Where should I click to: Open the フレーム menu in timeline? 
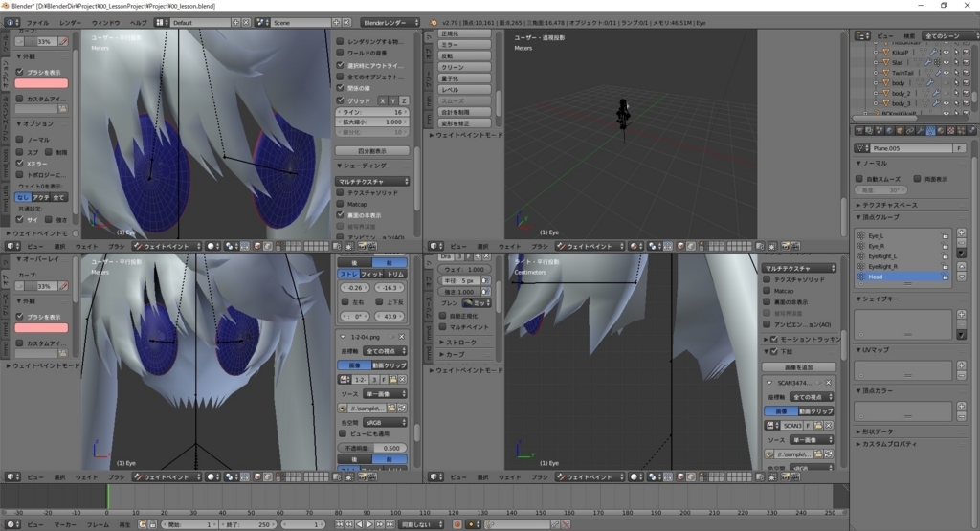[98, 524]
